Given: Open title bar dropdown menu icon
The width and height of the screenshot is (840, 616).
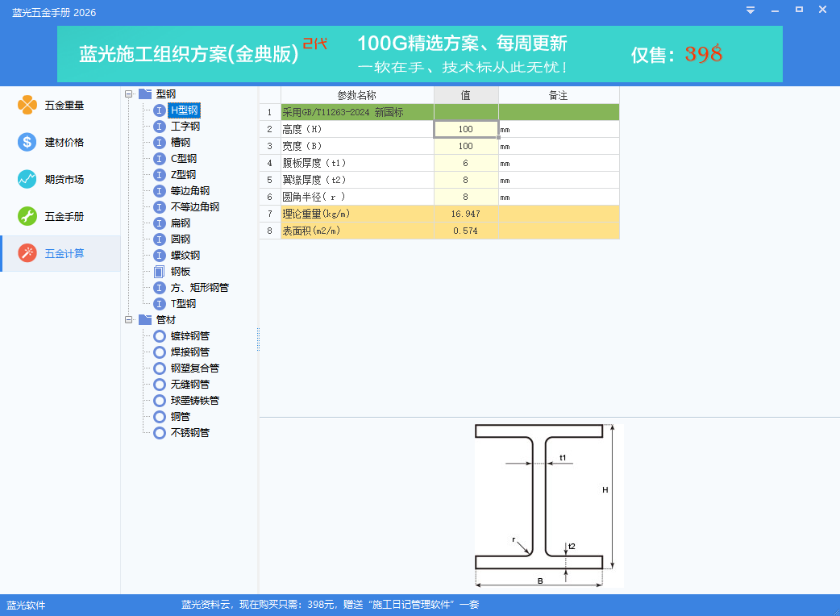Looking at the screenshot, I should pos(750,10).
